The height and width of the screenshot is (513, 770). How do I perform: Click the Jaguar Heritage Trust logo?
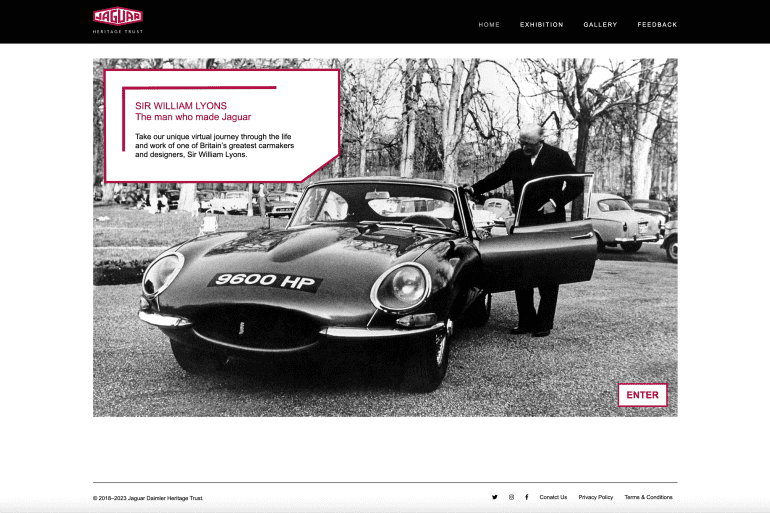pos(118,20)
